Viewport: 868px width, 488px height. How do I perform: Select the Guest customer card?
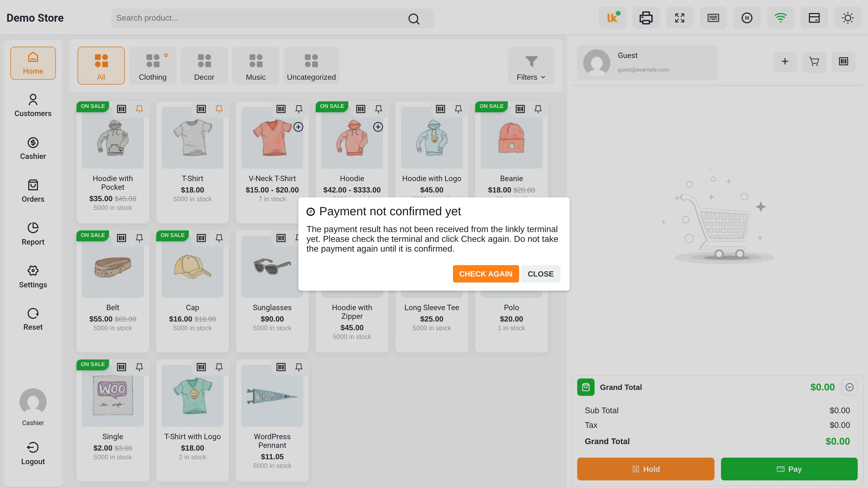pos(647,63)
